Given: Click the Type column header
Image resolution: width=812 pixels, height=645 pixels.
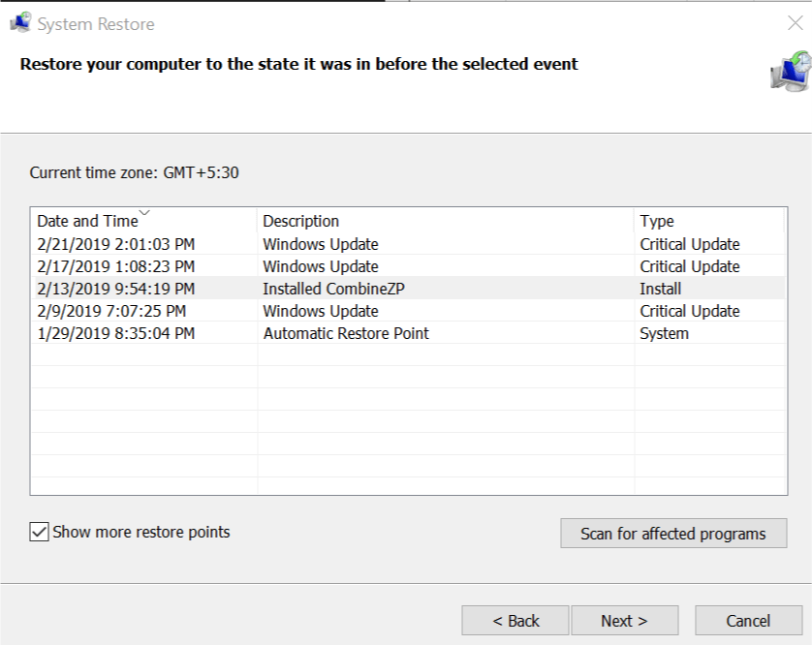Looking at the screenshot, I should (657, 222).
